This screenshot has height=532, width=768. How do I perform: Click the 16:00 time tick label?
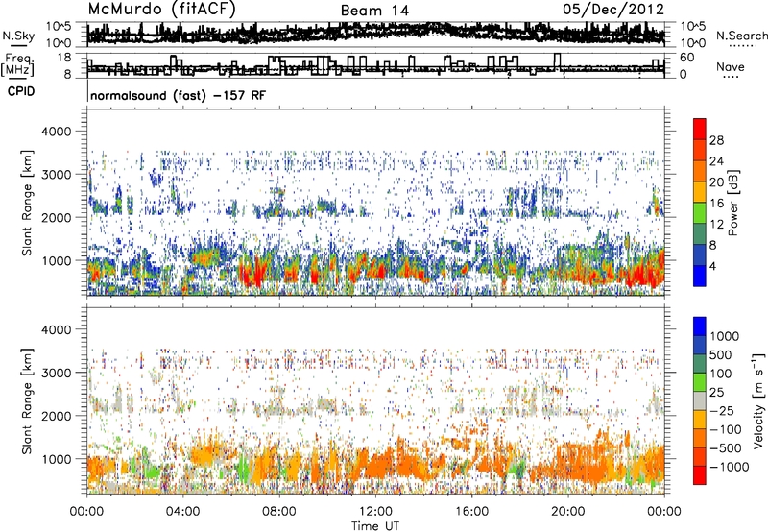point(471,512)
